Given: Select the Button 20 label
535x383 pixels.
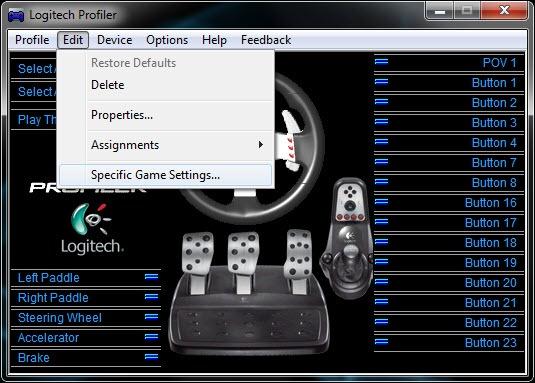Looking at the screenshot, I should pos(491,283).
